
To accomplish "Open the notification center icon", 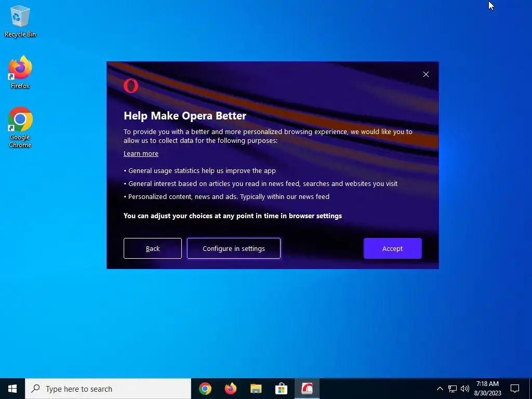I will 515,389.
